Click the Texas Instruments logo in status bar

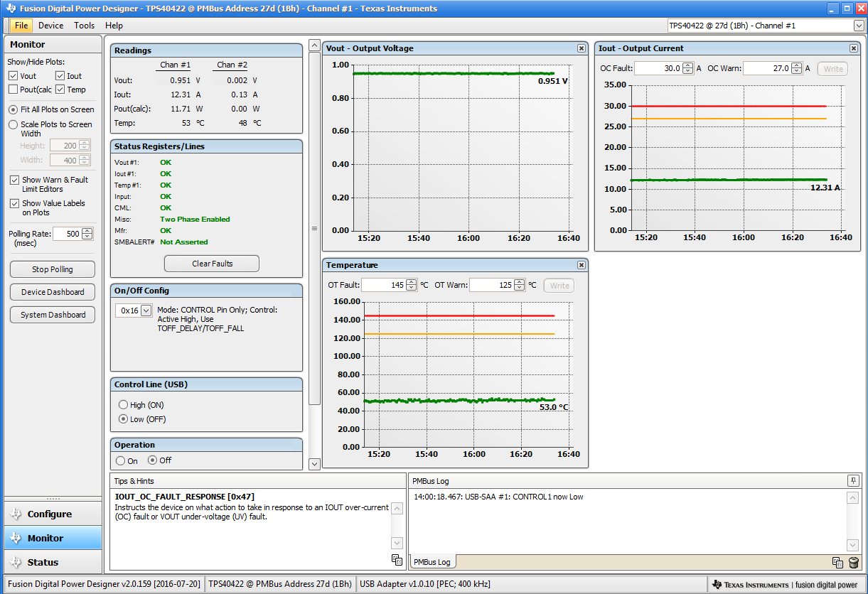[x=785, y=585]
